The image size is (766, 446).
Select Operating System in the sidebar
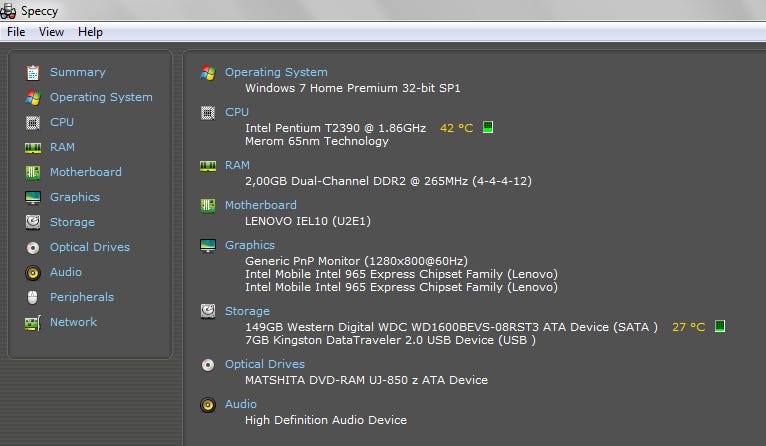101,97
